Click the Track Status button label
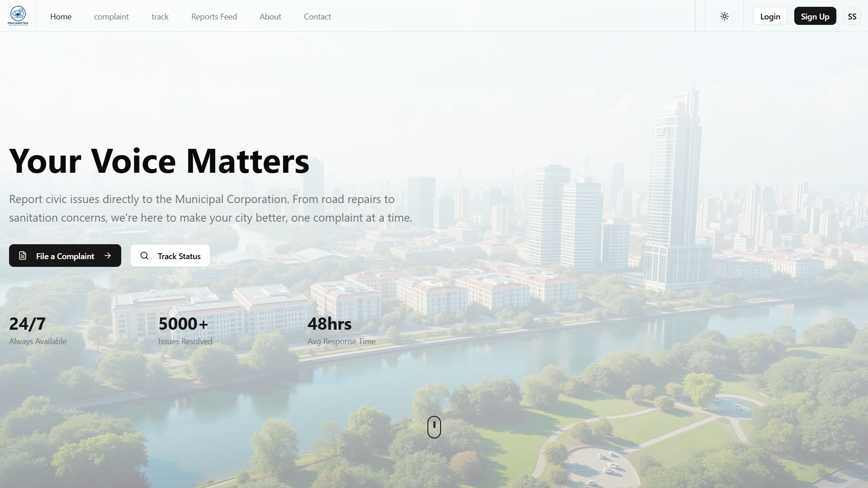This screenshot has height=488, width=868. point(179,256)
